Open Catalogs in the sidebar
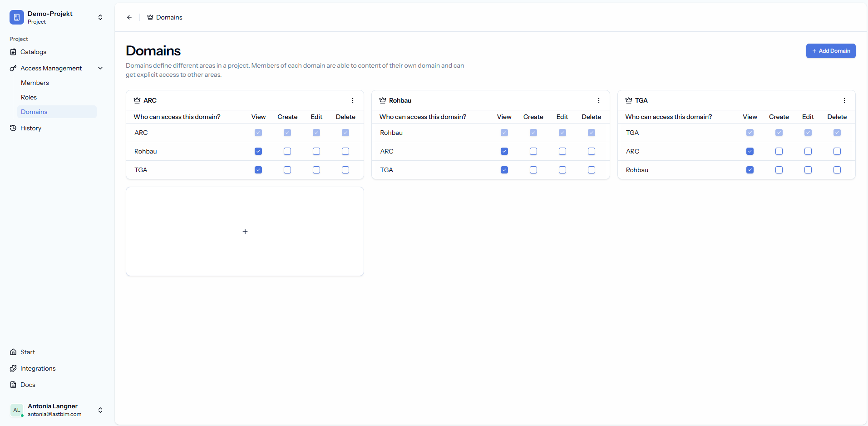This screenshot has height=426, width=868. (57, 52)
